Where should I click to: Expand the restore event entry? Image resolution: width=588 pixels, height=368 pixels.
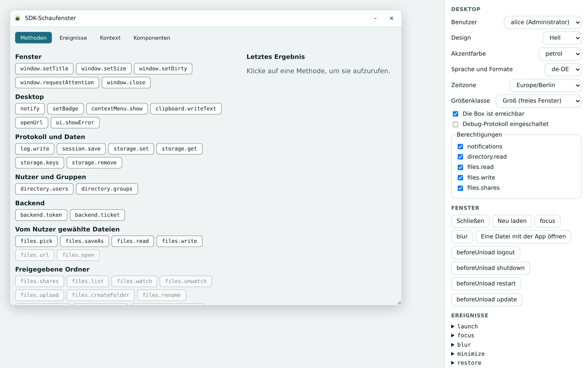coord(466,363)
